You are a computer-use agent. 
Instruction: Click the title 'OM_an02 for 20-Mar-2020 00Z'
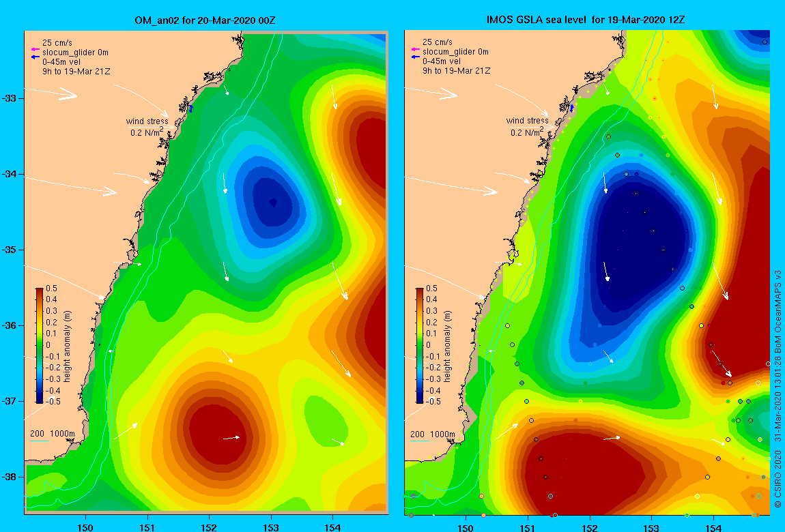[x=205, y=20]
